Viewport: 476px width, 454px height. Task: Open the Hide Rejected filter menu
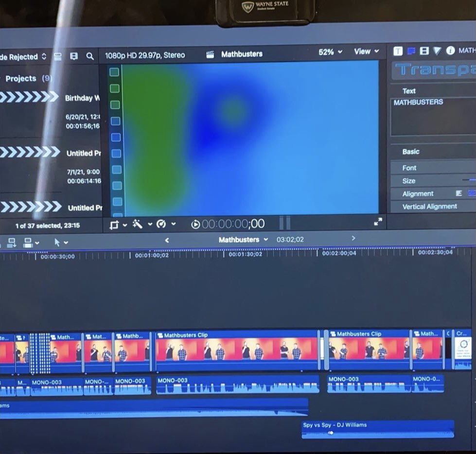coord(23,57)
